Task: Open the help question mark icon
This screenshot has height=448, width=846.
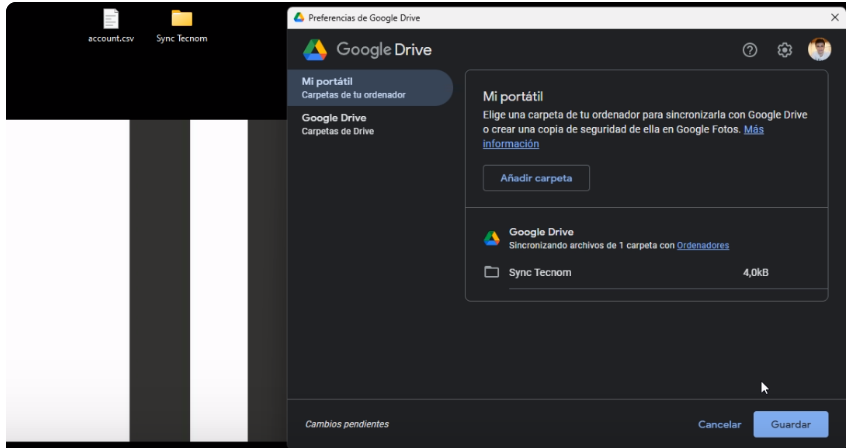Action: (x=749, y=50)
